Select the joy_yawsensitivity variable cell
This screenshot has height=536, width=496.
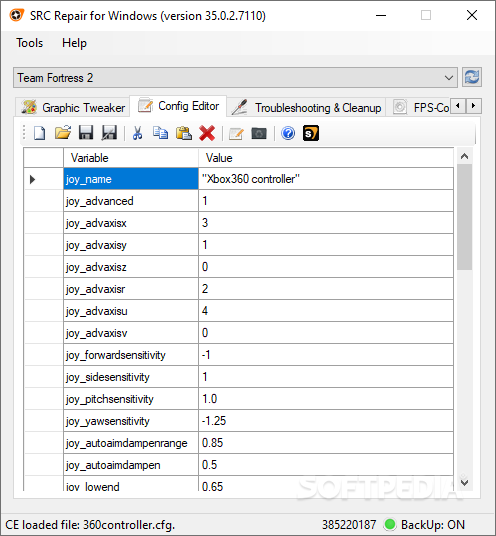tap(131, 421)
